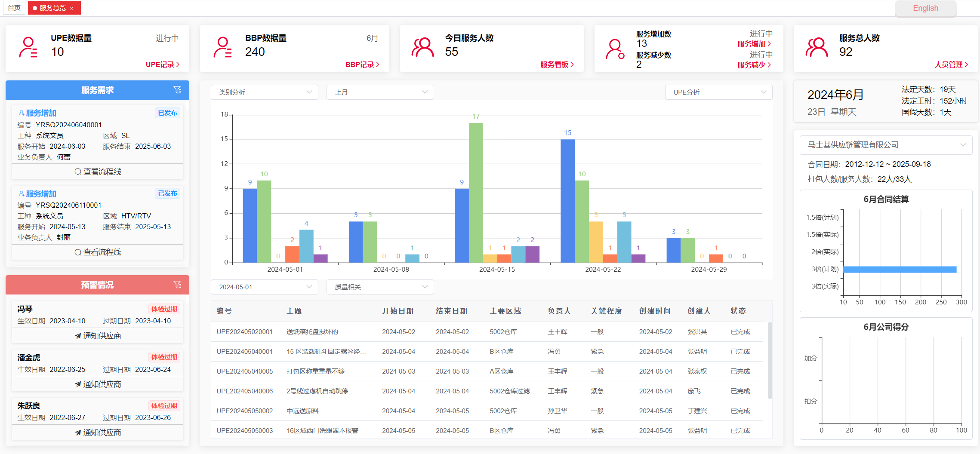Click the UPE table vertical scrollbar
This screenshot has width=980, height=454.
click(x=770, y=360)
